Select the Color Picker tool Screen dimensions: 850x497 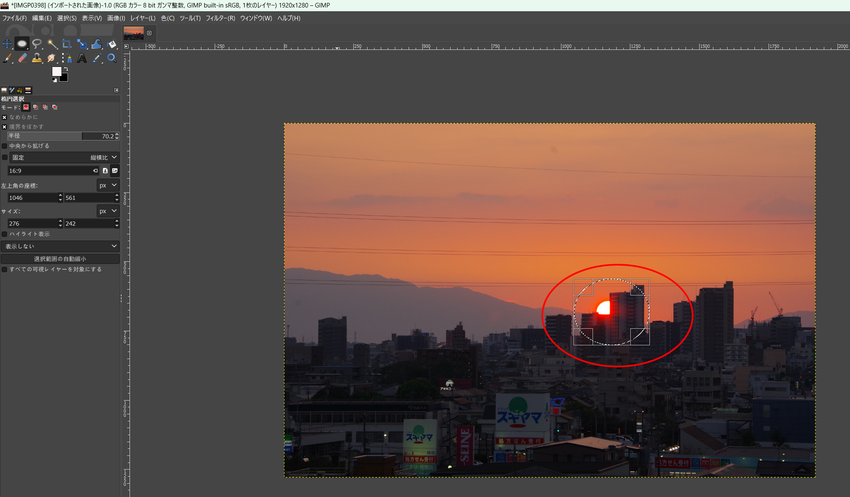96,58
